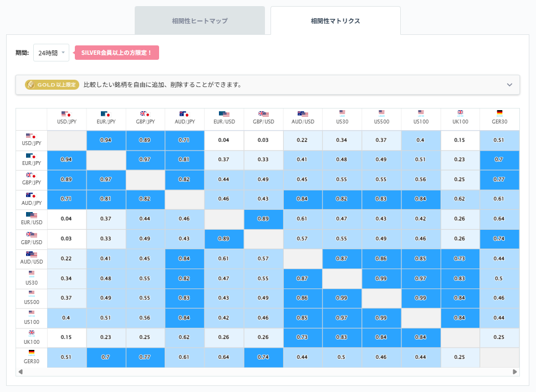The image size is (536, 392).
Task: Open the 期間 24時間 period dropdown
Action: coord(50,53)
